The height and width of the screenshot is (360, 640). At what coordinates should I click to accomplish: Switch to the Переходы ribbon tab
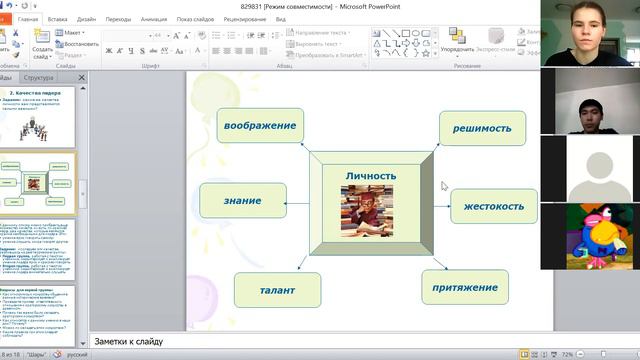click(x=118, y=19)
